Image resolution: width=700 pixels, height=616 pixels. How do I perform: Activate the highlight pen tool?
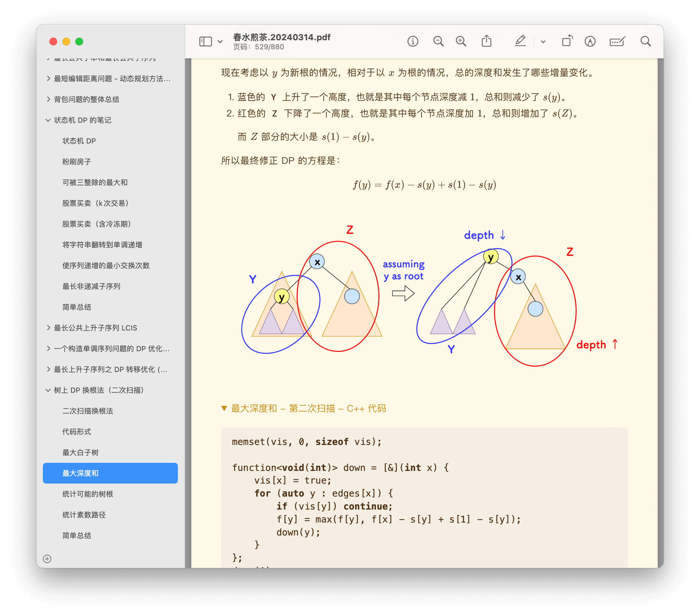click(x=520, y=42)
